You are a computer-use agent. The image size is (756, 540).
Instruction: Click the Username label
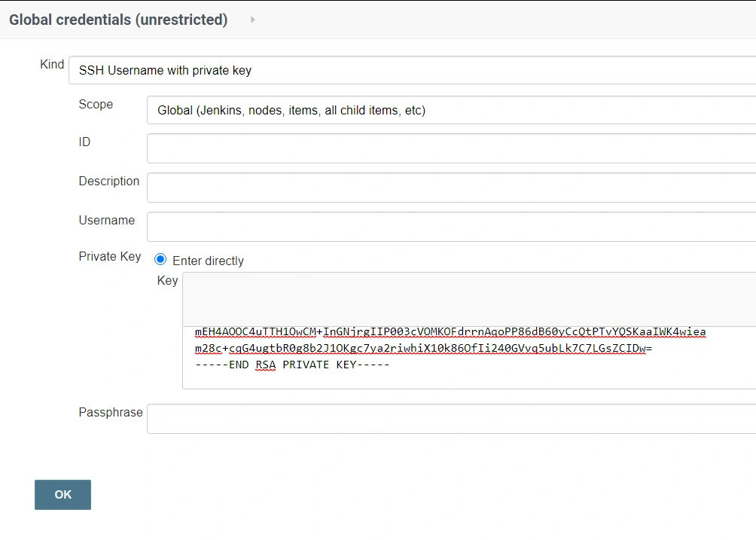(x=107, y=221)
